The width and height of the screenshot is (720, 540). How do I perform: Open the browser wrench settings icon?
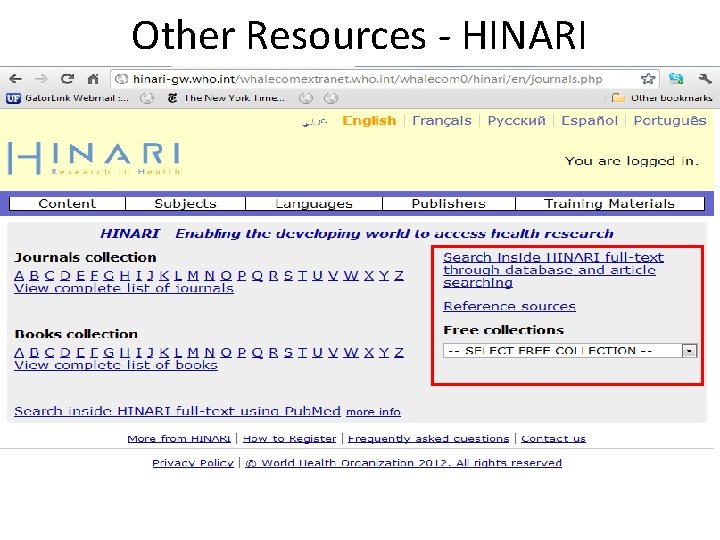[x=704, y=79]
